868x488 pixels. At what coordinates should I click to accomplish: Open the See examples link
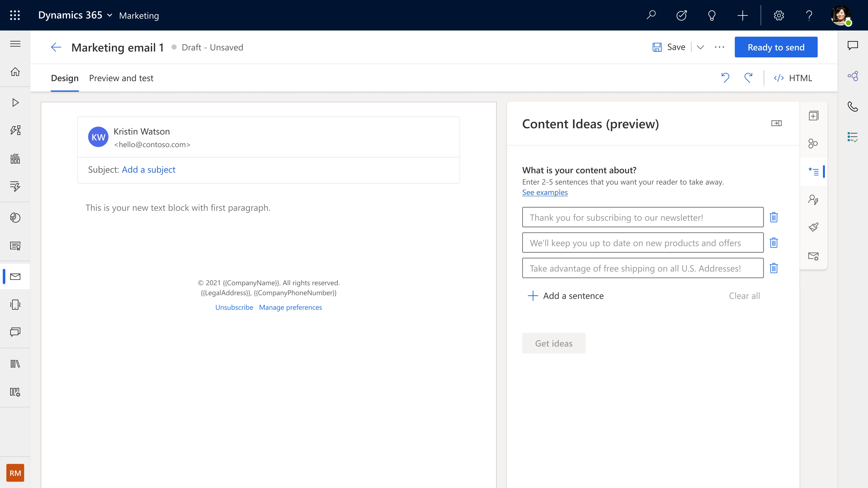pos(545,192)
